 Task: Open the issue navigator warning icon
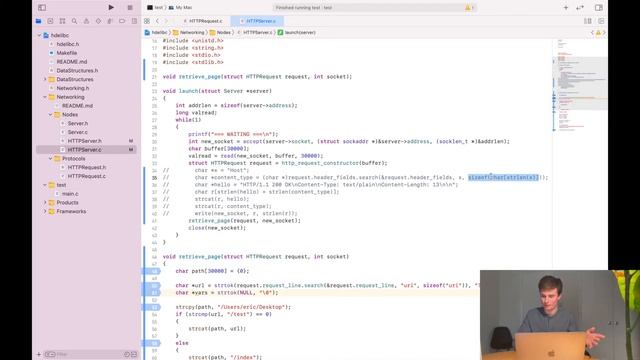pyautogui.click(x=86, y=21)
